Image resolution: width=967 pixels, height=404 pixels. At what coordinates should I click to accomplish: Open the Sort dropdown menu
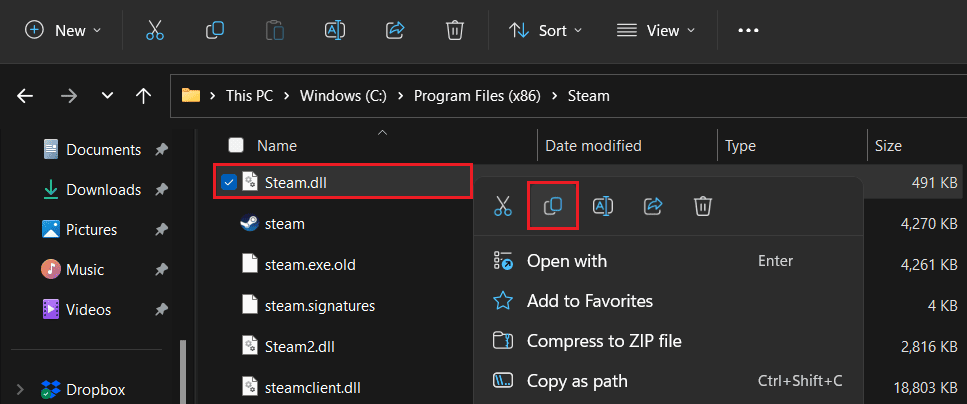coord(545,30)
